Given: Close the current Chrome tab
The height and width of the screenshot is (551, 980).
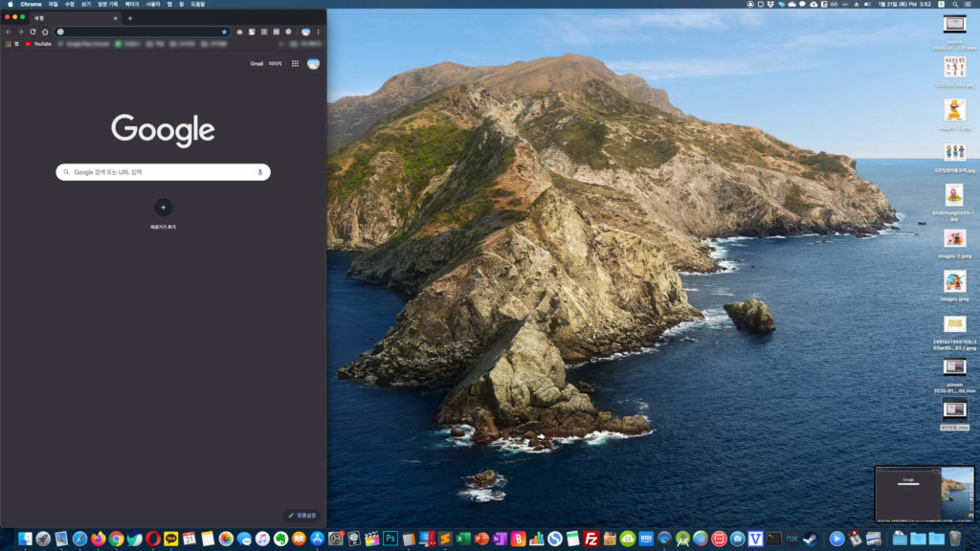Looking at the screenshot, I should pyautogui.click(x=116, y=18).
